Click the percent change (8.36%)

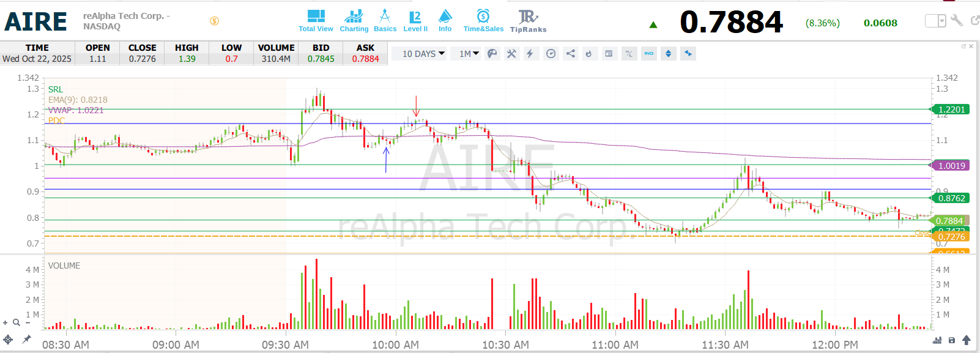tap(823, 23)
